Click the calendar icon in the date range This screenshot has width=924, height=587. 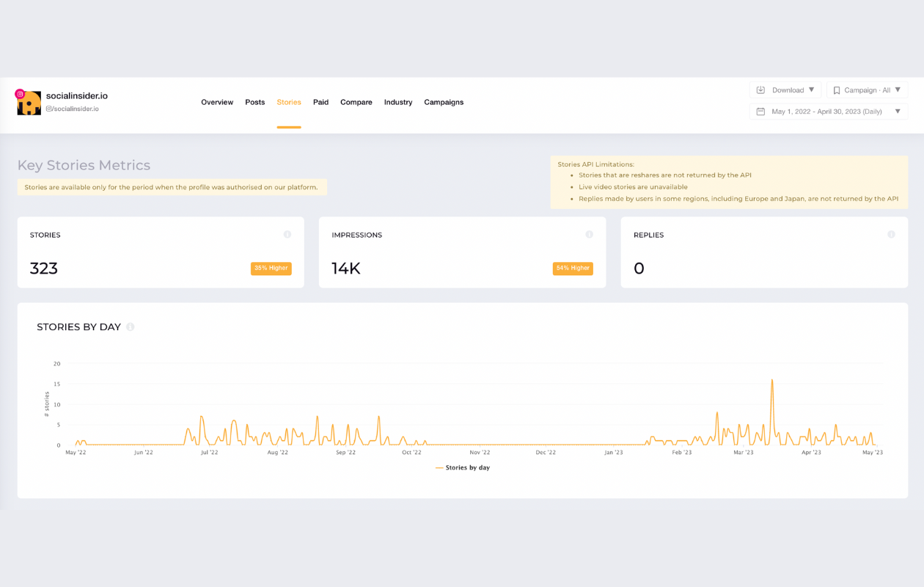(x=760, y=112)
